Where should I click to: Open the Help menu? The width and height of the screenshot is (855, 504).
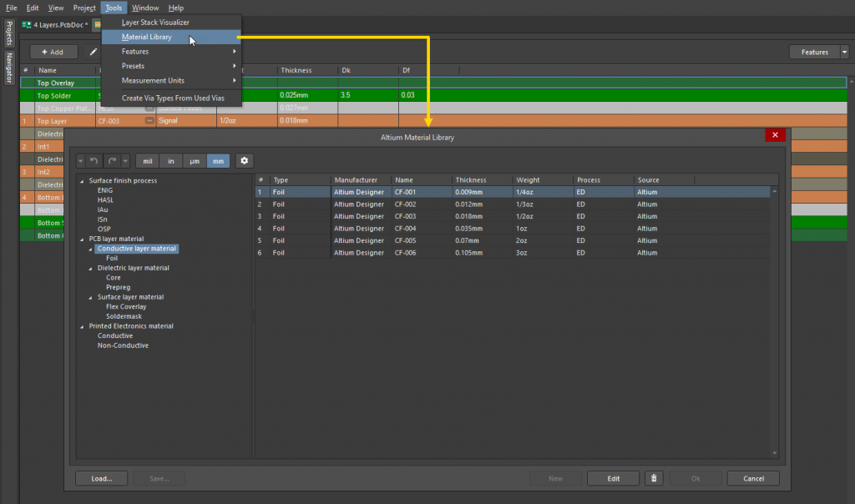tap(175, 8)
